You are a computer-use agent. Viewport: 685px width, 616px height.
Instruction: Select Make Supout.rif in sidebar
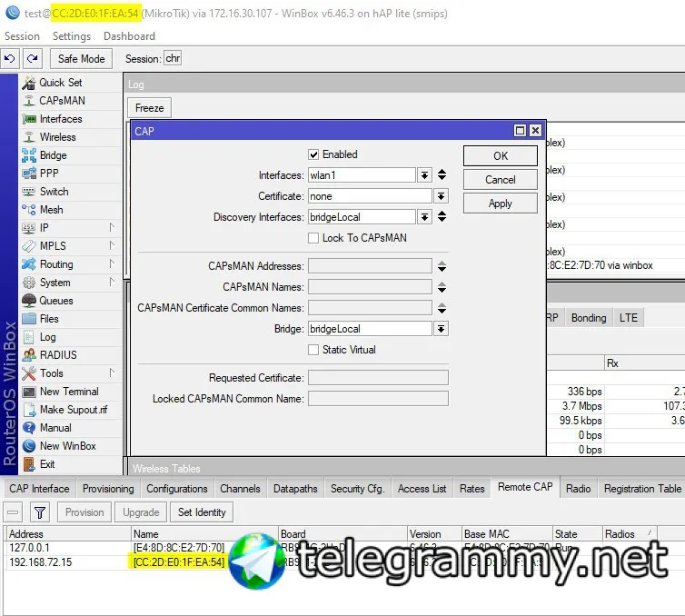pos(74,410)
